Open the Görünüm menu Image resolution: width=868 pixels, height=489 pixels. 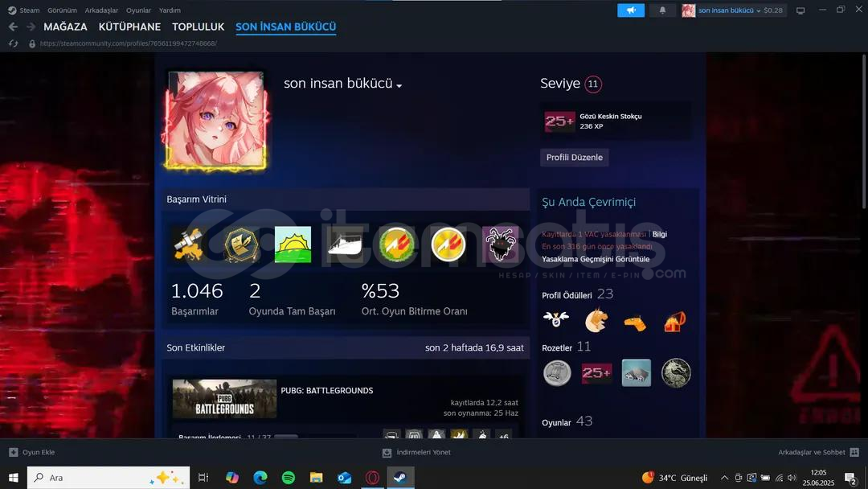62,10
